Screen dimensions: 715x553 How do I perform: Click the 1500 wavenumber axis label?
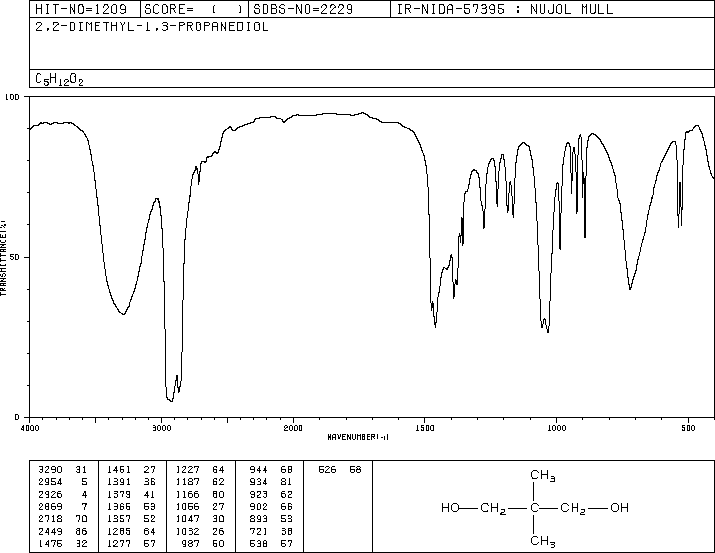tap(425, 428)
